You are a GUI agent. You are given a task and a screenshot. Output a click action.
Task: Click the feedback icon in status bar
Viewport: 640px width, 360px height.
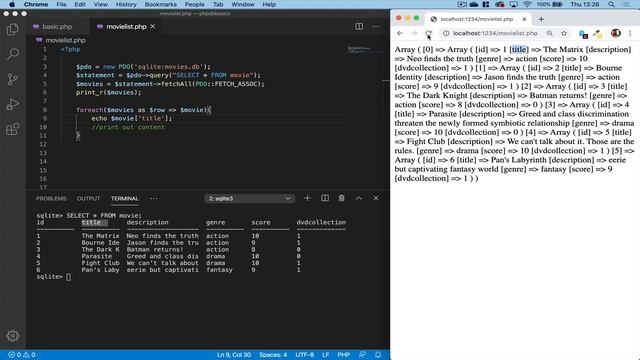coord(362,355)
